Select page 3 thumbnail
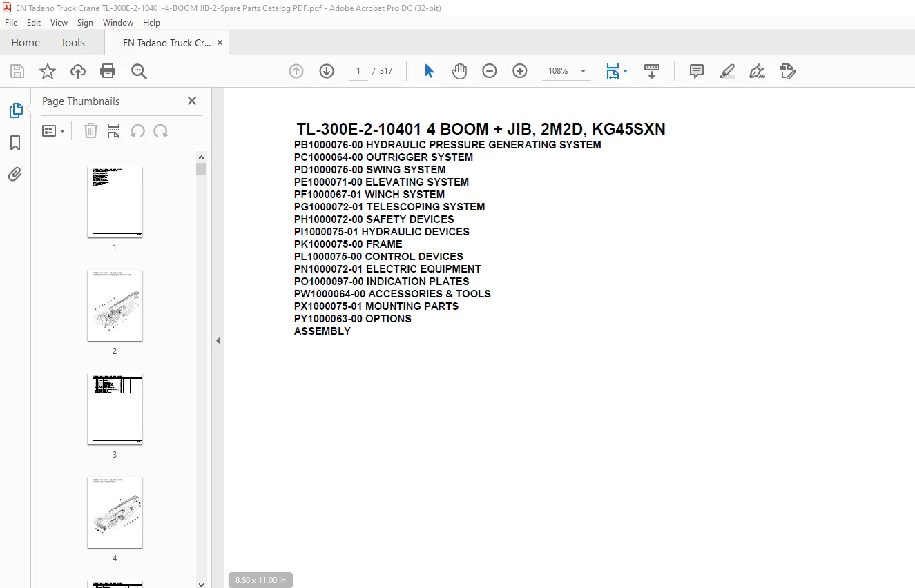 tap(115, 409)
